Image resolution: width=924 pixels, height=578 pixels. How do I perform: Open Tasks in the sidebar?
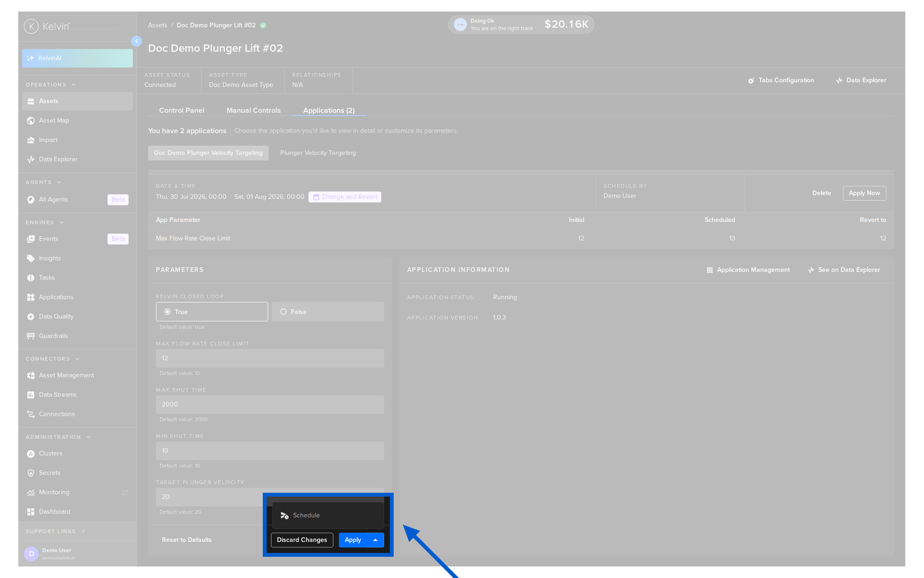(77, 278)
